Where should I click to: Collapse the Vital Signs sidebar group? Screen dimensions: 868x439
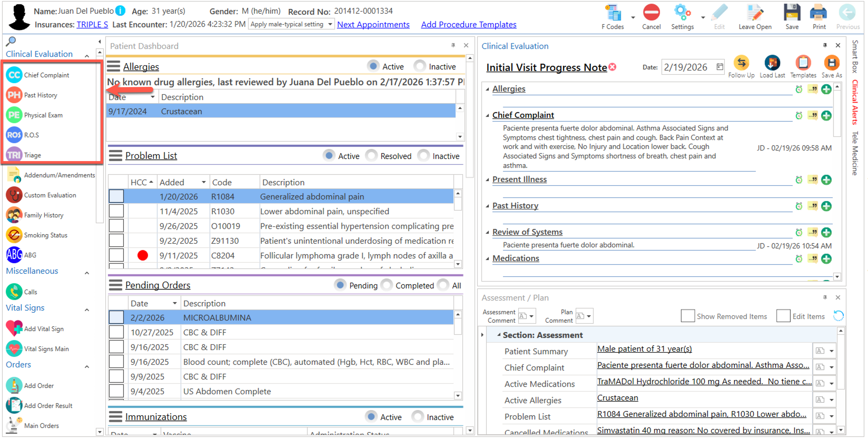click(87, 310)
